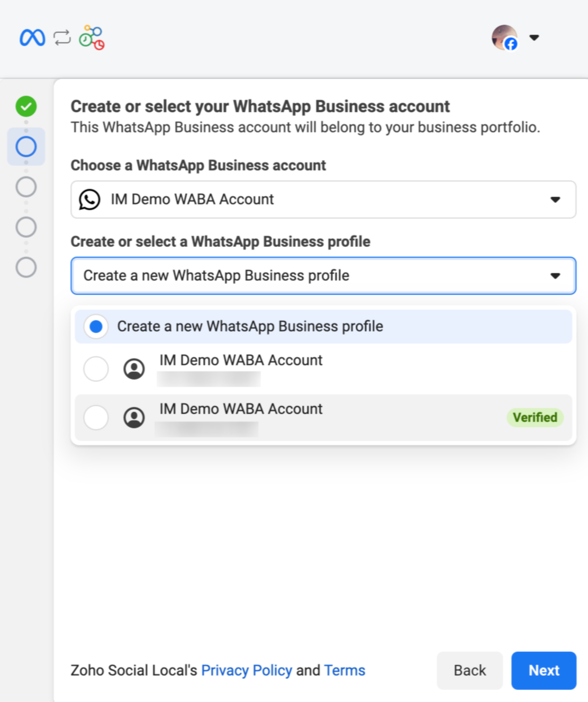Expand the account menu arrow beside avatar
The width and height of the screenshot is (588, 702).
tap(534, 38)
